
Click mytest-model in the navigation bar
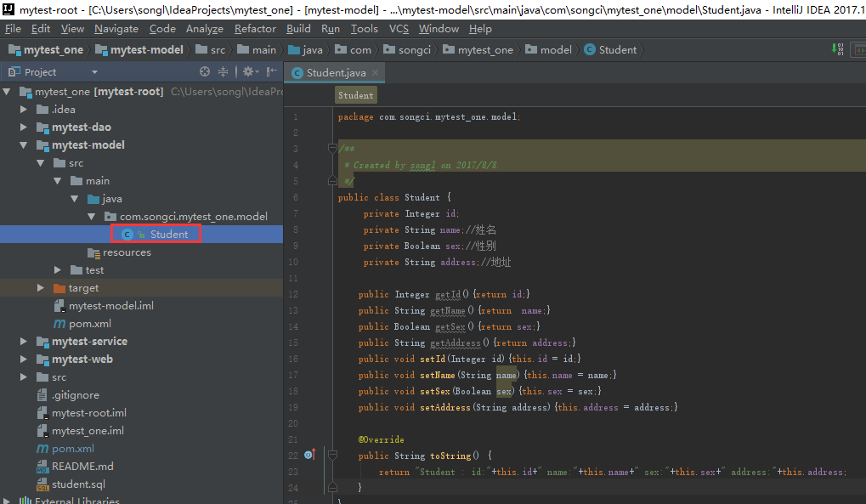(x=146, y=50)
